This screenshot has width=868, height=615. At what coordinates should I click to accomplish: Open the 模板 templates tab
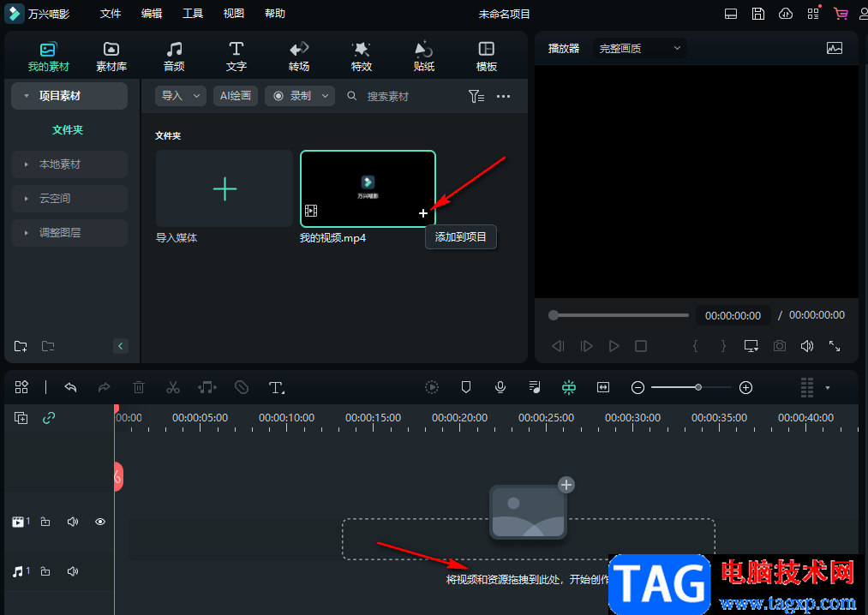pos(487,57)
